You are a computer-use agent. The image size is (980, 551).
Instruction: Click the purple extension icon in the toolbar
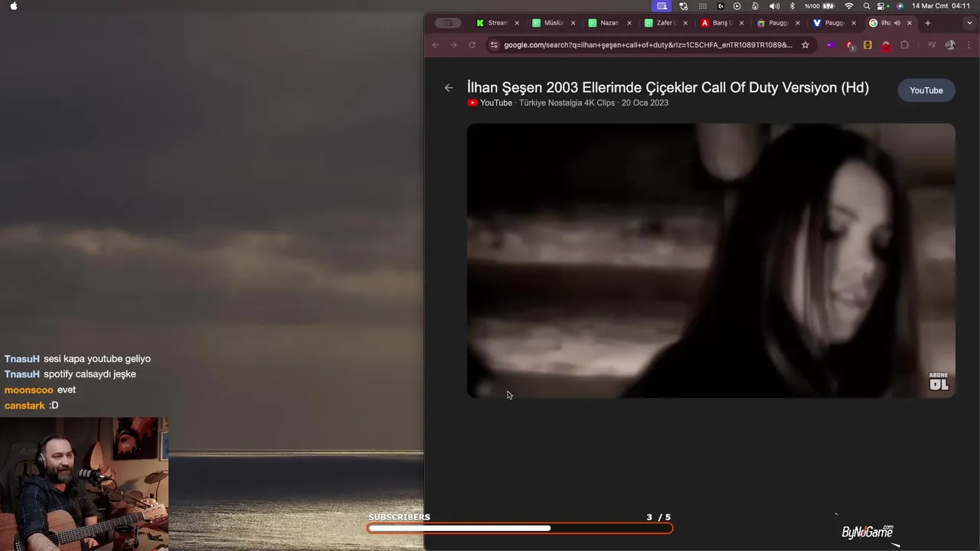(831, 45)
